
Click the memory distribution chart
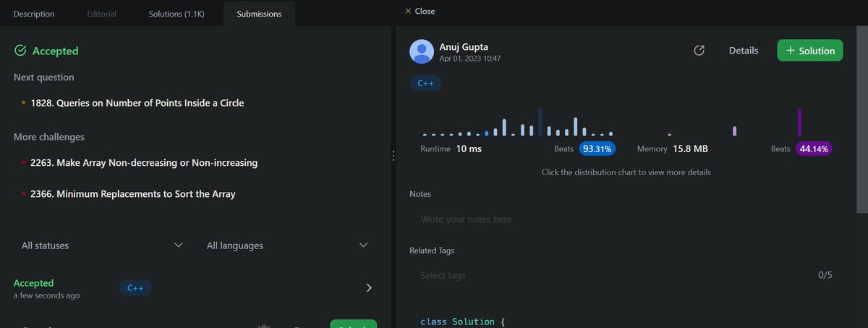(734, 123)
